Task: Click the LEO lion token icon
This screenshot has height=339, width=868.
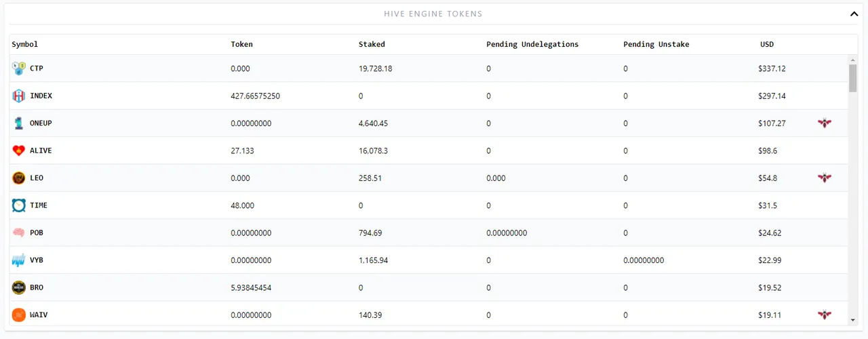Action: [19, 178]
